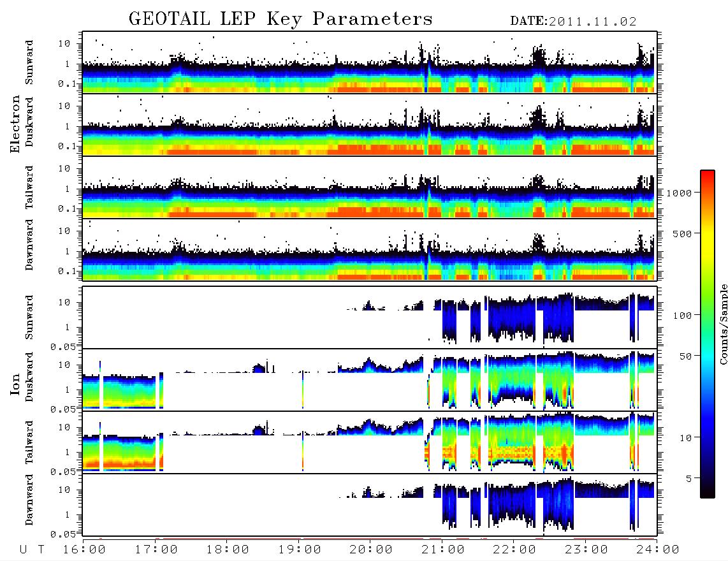Click the 17:00 time tick label
The width and height of the screenshot is (728, 561).
(x=156, y=550)
